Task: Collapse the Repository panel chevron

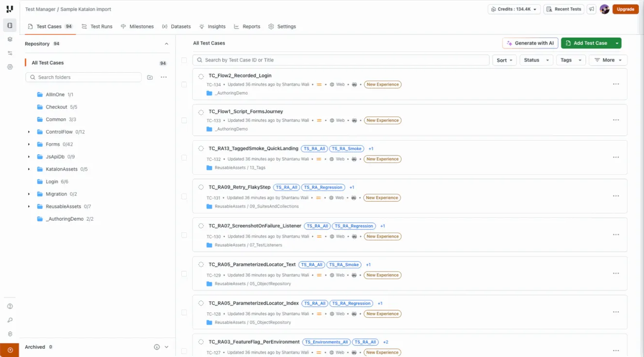Action: click(x=166, y=44)
